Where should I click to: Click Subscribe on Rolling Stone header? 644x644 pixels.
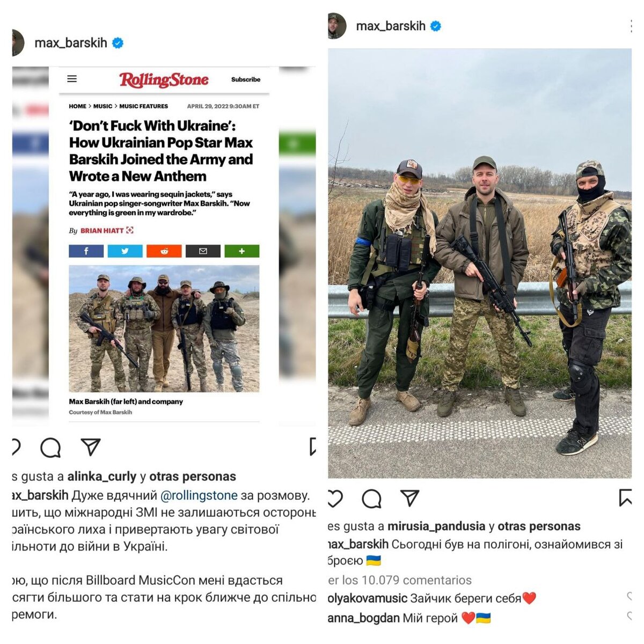246,79
